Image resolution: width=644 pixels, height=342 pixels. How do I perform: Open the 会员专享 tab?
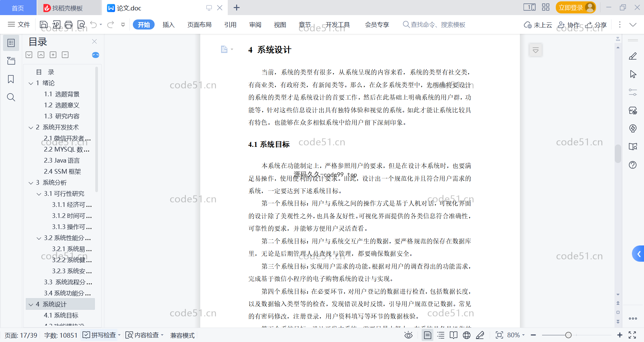377,24
